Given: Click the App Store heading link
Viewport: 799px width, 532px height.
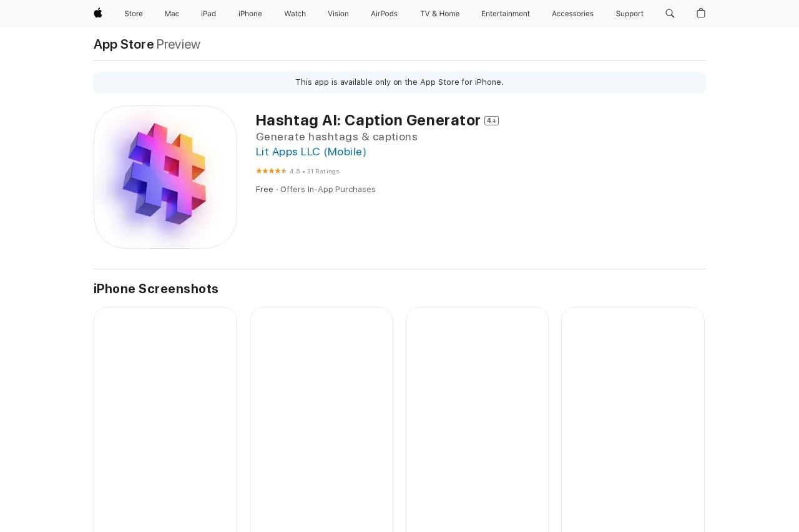Looking at the screenshot, I should coord(124,44).
